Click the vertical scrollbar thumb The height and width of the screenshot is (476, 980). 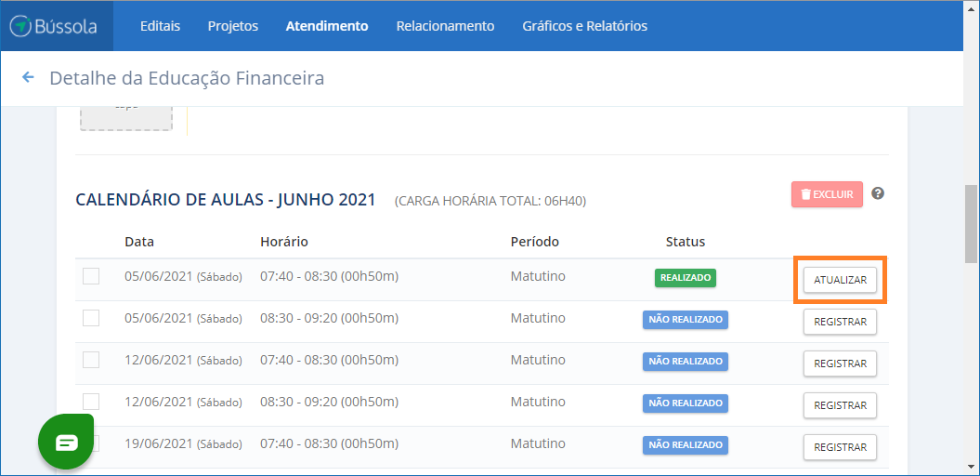tap(972, 224)
